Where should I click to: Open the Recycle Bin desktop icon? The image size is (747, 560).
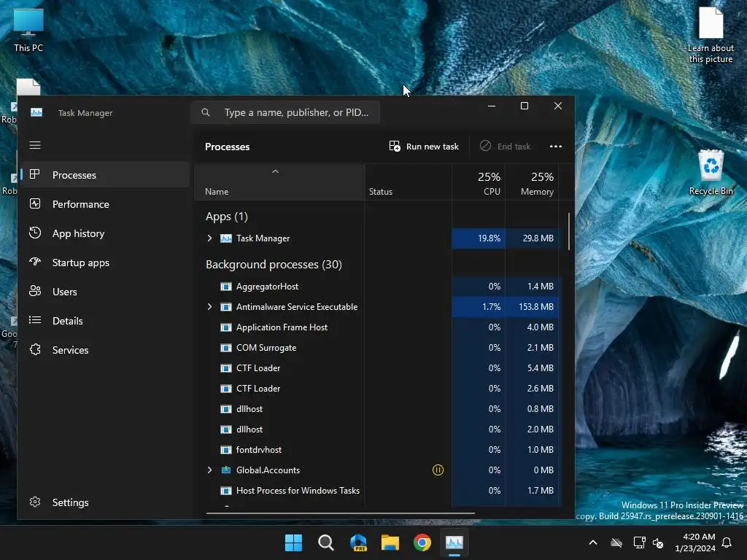pyautogui.click(x=711, y=172)
